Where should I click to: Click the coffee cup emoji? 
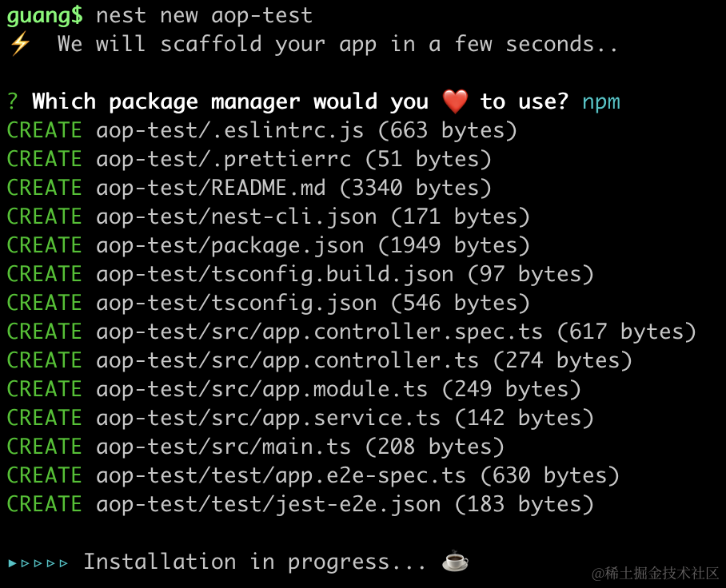[455, 562]
